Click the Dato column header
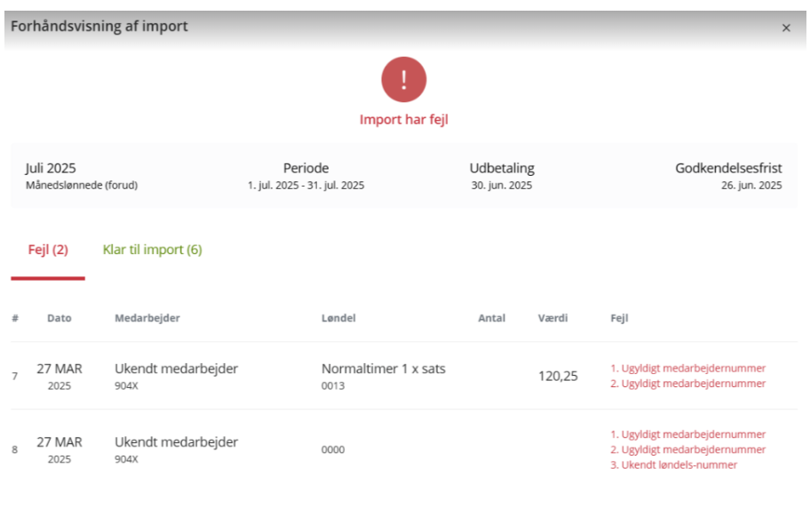This screenshot has width=810, height=532. pos(60,318)
